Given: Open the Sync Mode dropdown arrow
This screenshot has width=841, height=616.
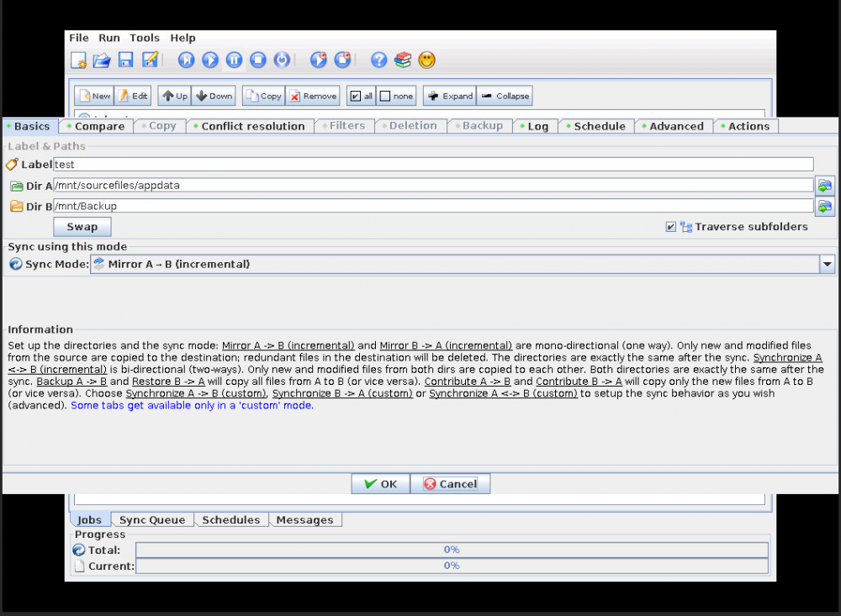Looking at the screenshot, I should coord(828,265).
